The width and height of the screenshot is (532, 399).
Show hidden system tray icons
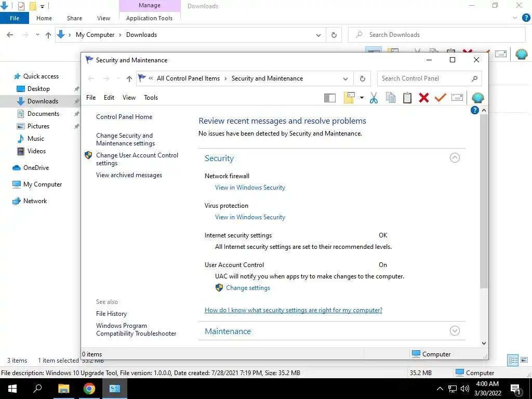440,389
